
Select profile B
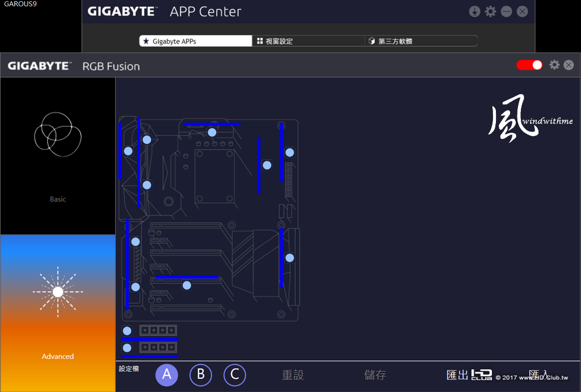click(201, 374)
